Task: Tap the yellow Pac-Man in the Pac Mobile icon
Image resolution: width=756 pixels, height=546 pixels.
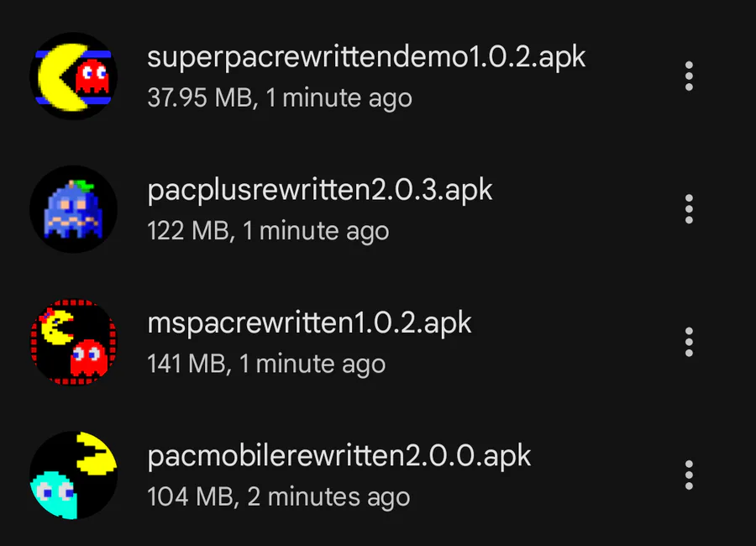Action: [97, 454]
